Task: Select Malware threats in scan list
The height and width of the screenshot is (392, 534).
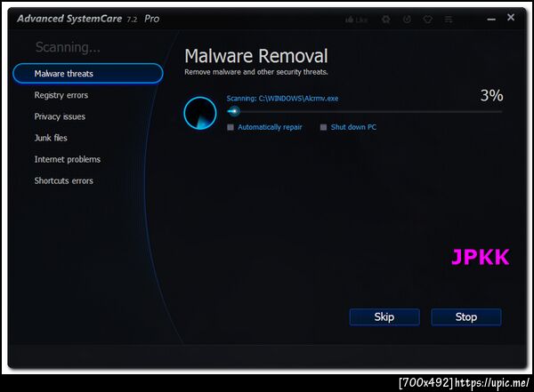Action: click(88, 74)
